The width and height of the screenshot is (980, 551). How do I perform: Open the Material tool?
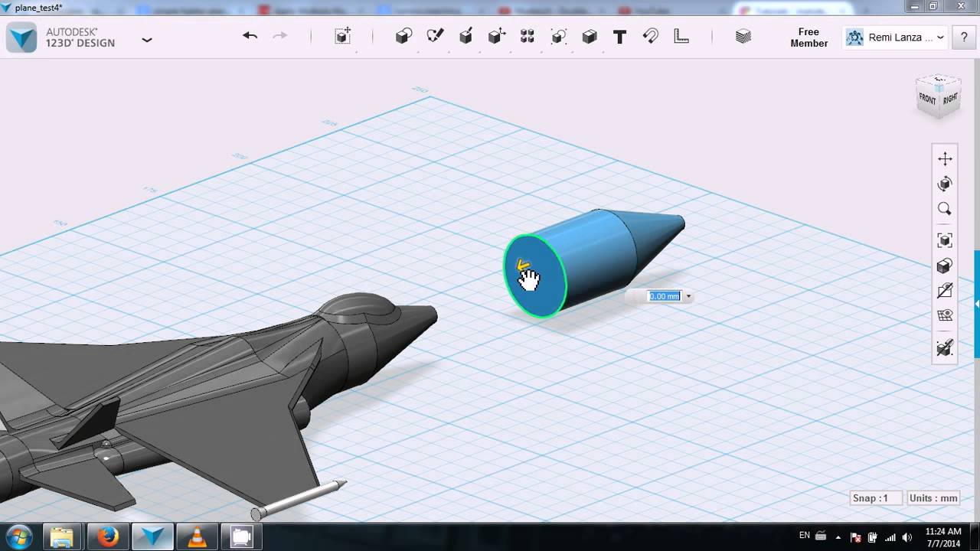[x=743, y=36]
